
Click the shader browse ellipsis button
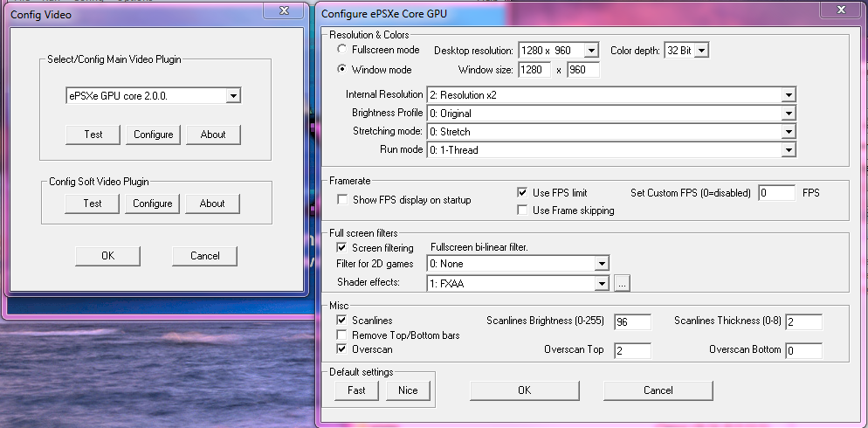[622, 284]
